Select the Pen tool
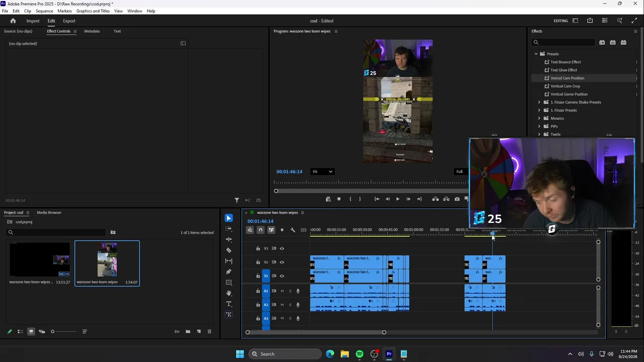The image size is (644, 362). point(229,271)
